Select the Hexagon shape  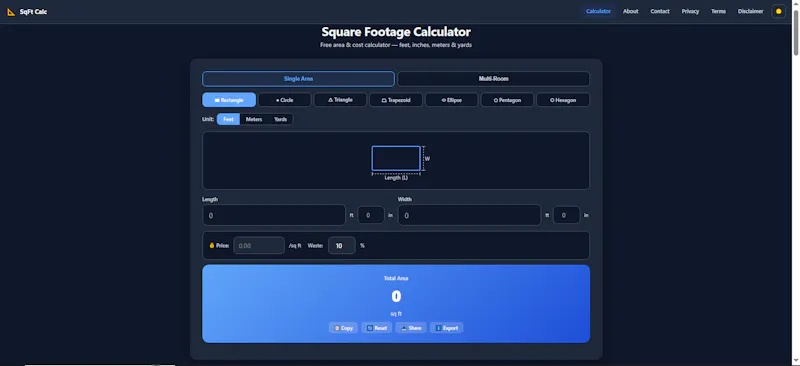pos(563,100)
